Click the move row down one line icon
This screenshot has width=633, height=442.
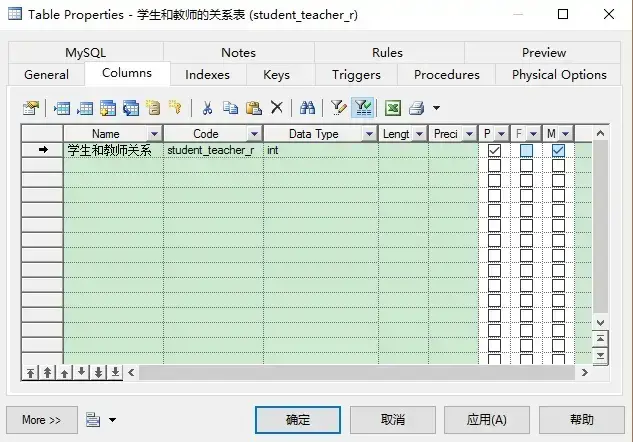coord(81,373)
